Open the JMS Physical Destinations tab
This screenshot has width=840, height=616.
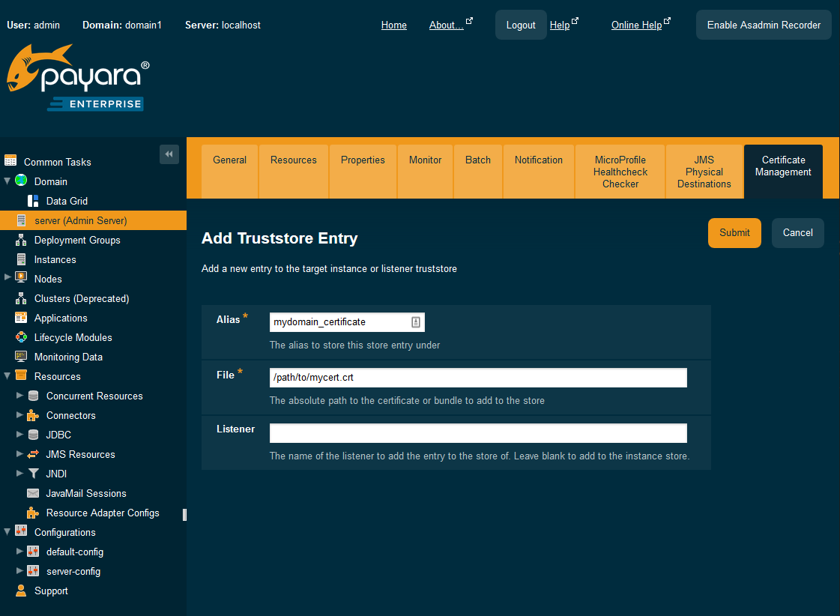(704, 172)
